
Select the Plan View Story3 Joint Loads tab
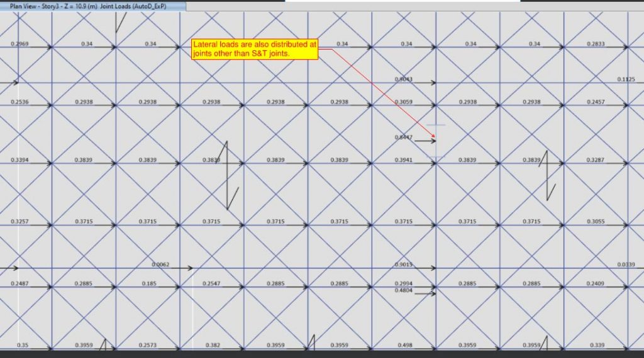[x=88, y=6]
